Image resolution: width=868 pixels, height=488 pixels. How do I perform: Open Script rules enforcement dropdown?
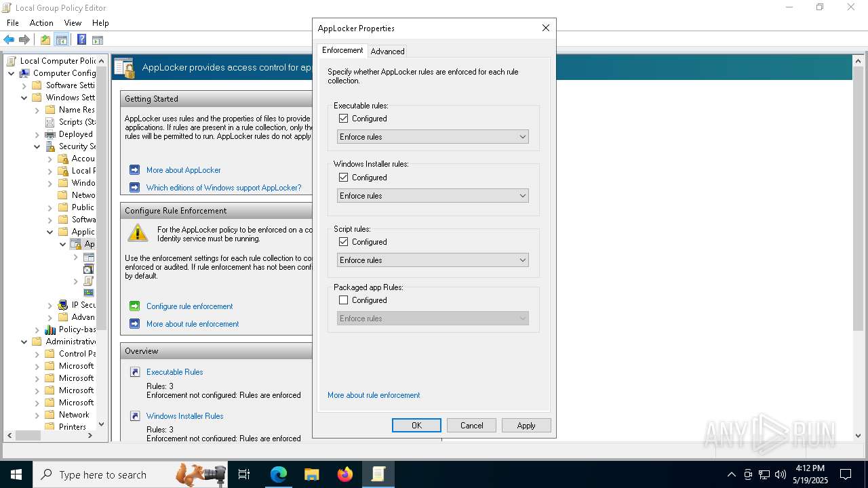point(433,260)
